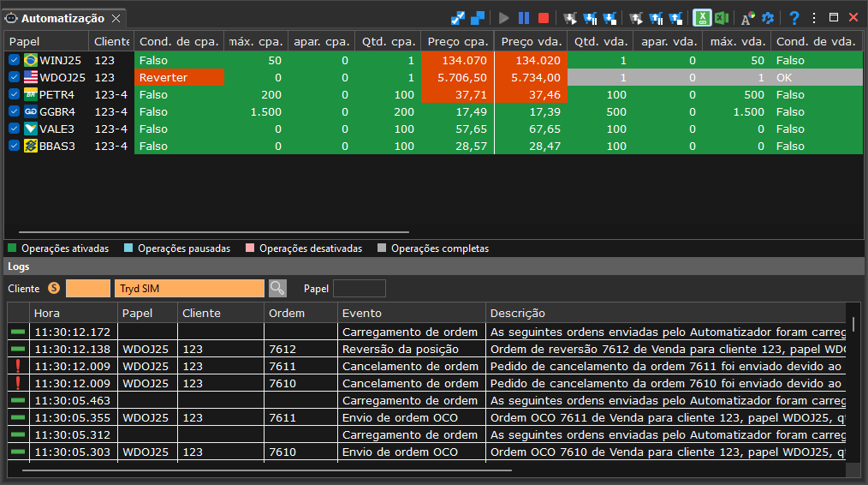The width and height of the screenshot is (868, 485).
Task: Focus the Tryd SIM client name field
Action: pos(189,288)
